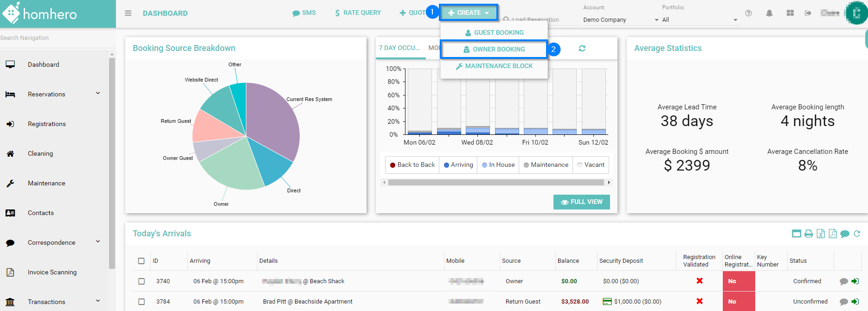Click the Full View button
This screenshot has width=868, height=311.
point(581,202)
